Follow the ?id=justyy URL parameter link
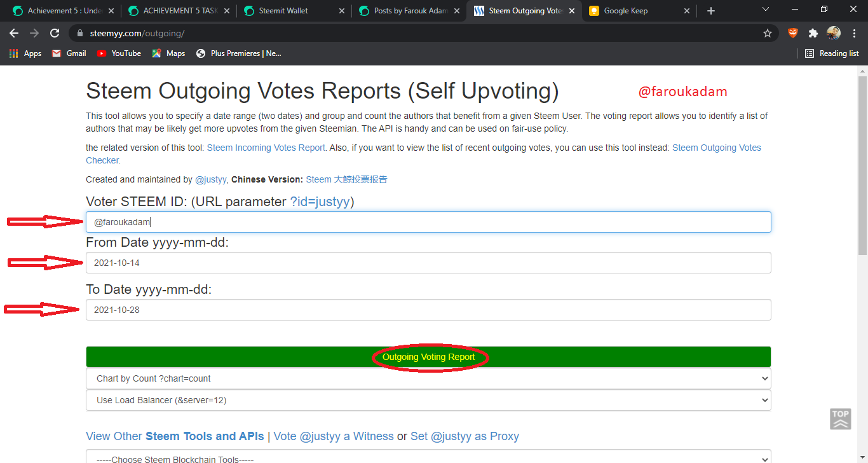This screenshot has width=868, height=463. [320, 202]
